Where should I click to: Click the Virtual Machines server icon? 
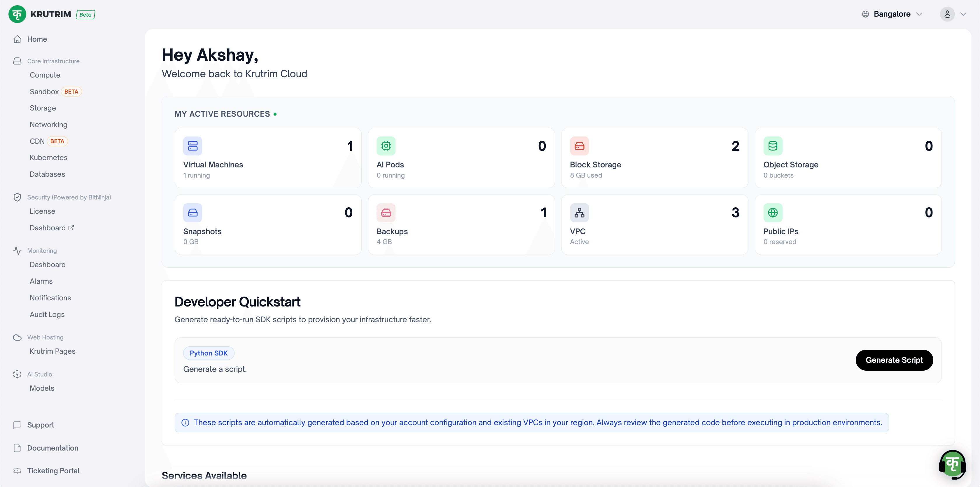tap(192, 146)
